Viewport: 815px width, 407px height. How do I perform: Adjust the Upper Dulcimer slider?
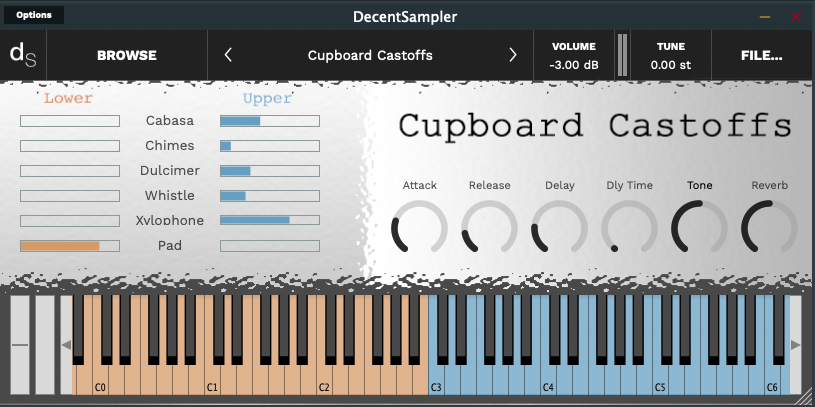coord(270,171)
